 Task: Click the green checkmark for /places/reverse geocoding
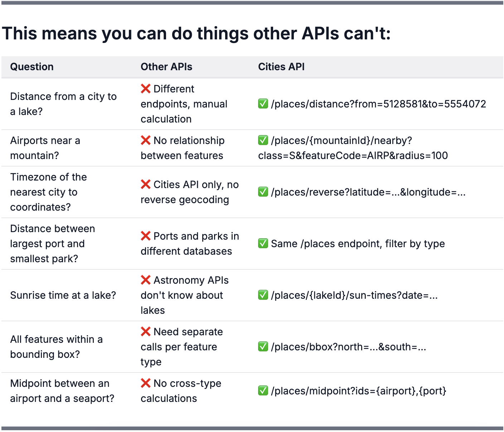pyautogui.click(x=263, y=192)
